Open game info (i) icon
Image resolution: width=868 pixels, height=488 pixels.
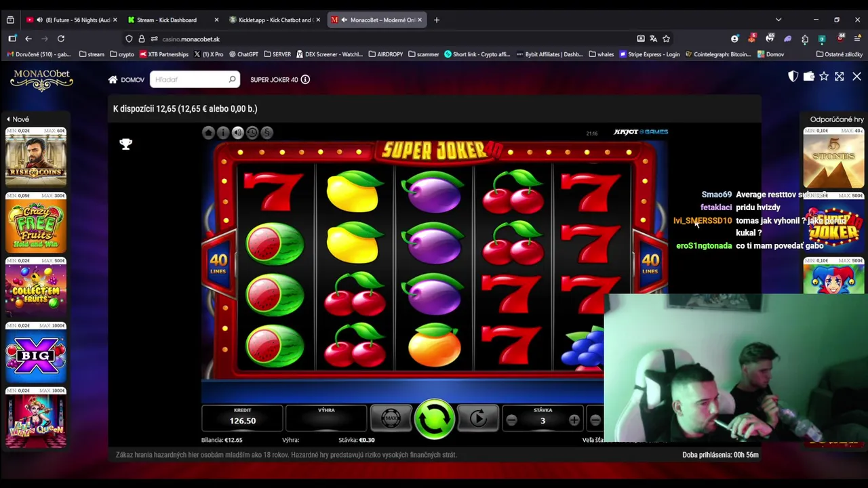[223, 133]
